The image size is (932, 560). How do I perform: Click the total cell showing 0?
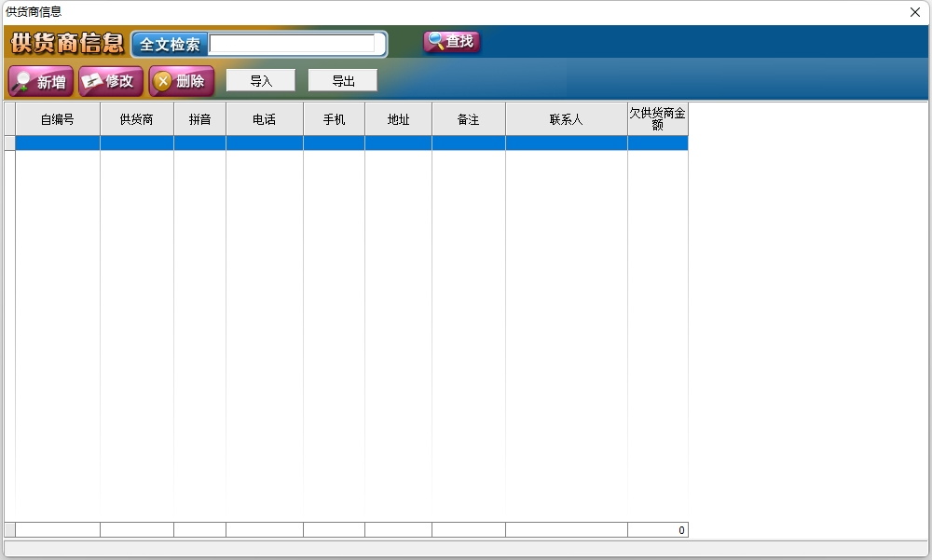click(657, 530)
